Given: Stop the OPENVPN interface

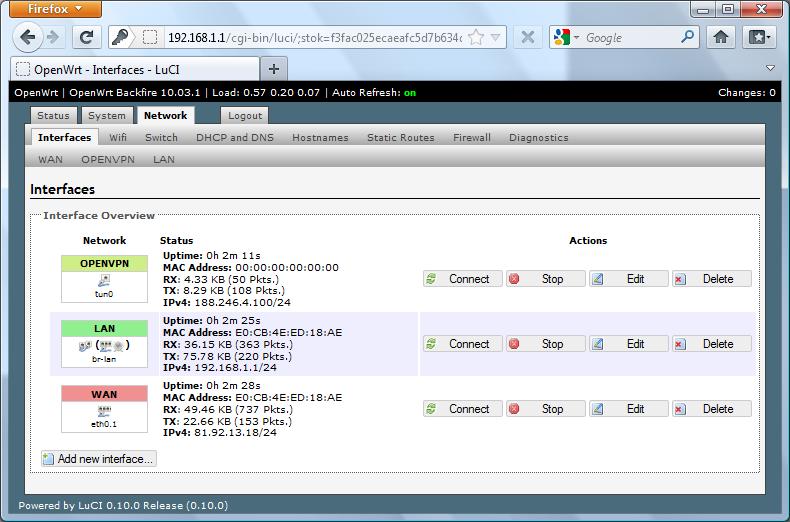Looking at the screenshot, I should [x=546, y=279].
